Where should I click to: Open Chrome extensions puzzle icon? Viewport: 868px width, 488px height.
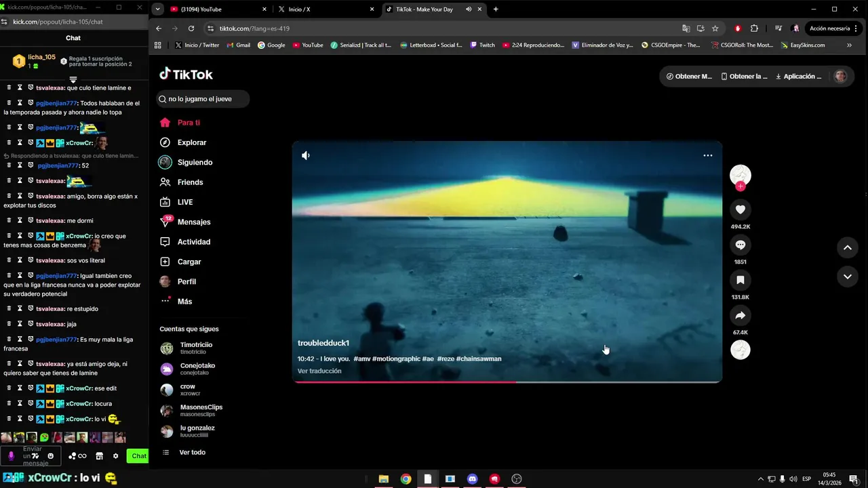click(754, 28)
